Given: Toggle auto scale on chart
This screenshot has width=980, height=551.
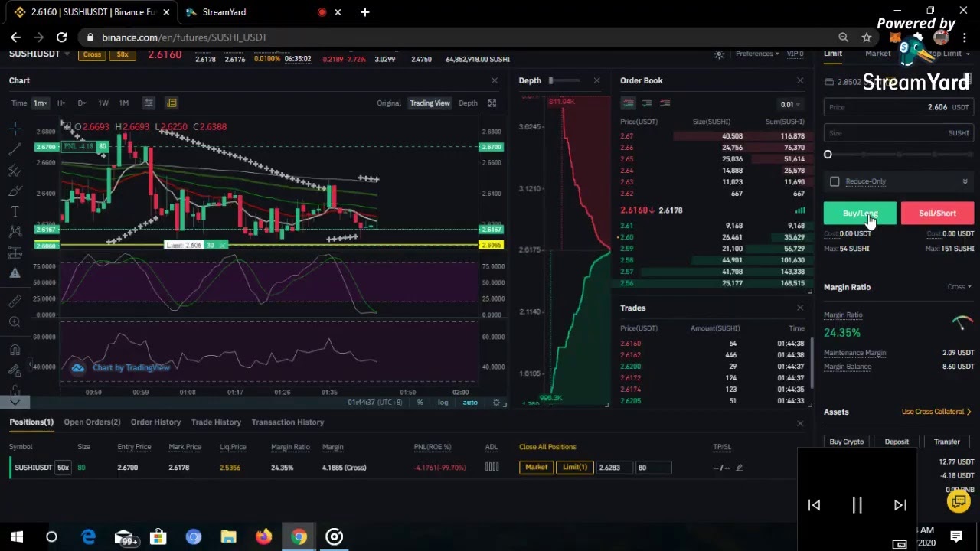Looking at the screenshot, I should [x=470, y=403].
